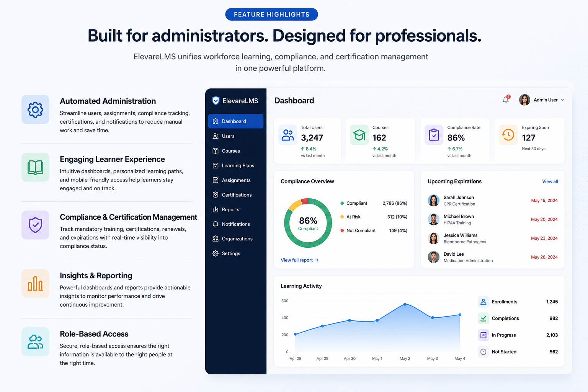The width and height of the screenshot is (588, 392).
Task: Click the green Compliant legend dot
Action: (342, 203)
